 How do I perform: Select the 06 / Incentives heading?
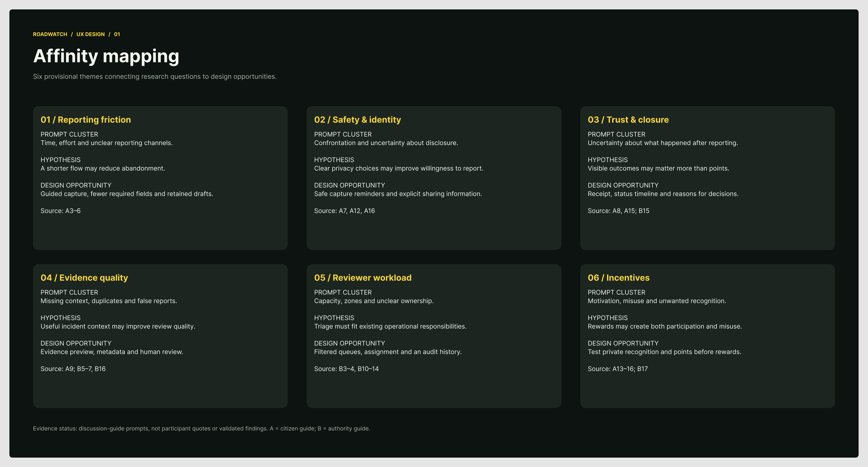tap(619, 278)
